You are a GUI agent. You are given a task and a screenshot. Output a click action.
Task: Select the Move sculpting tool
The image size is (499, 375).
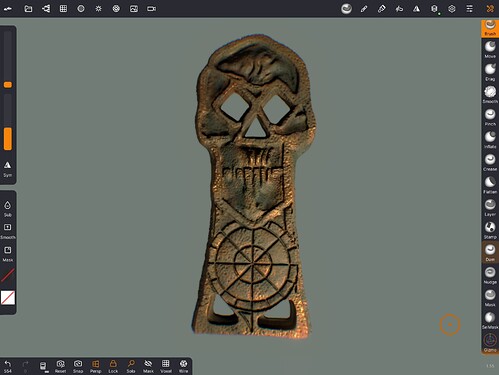490,49
